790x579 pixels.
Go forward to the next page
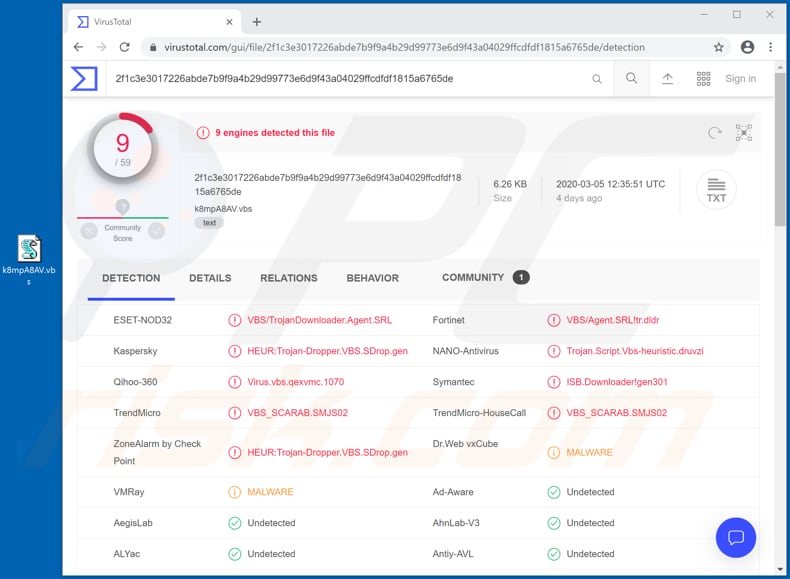click(x=101, y=47)
